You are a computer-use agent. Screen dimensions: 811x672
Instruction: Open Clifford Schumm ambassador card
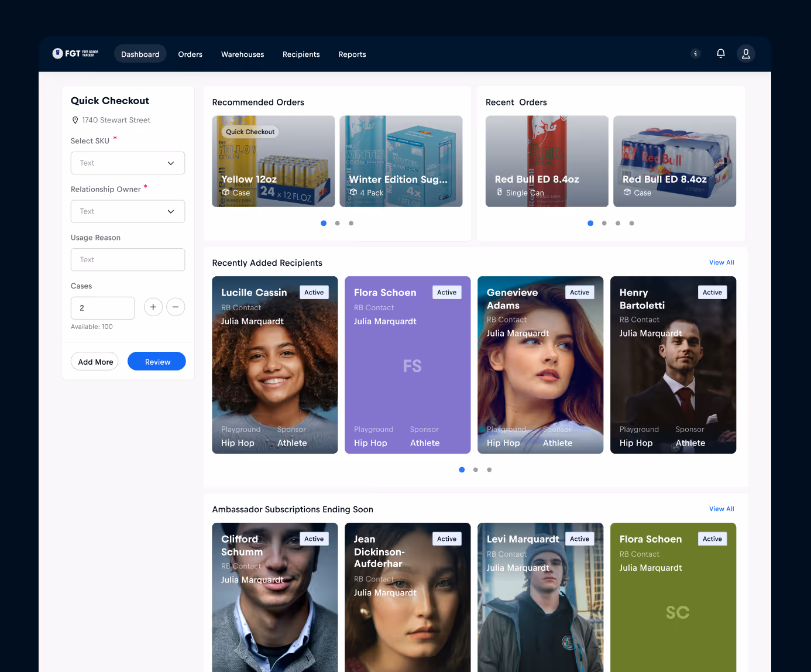[x=275, y=598]
